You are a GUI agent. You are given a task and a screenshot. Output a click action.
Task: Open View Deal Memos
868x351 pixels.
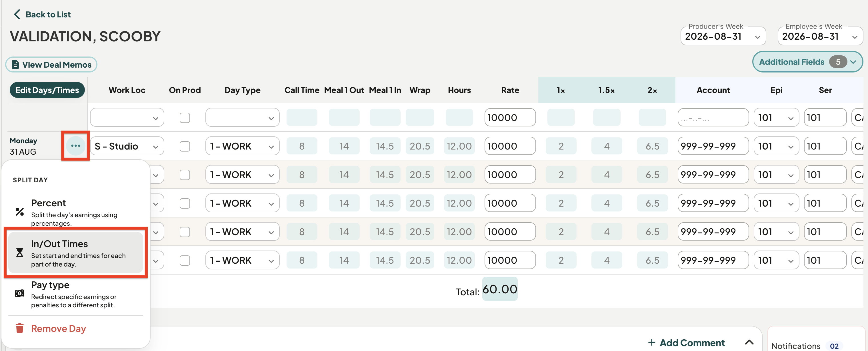tap(51, 64)
